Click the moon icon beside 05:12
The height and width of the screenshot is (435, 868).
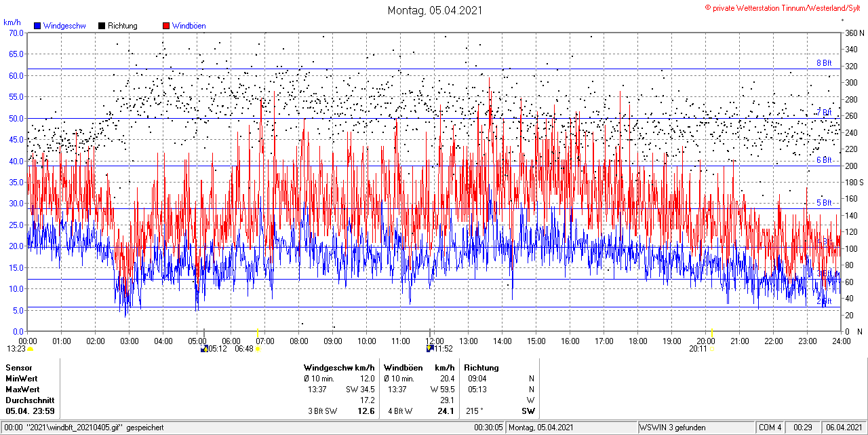204,349
